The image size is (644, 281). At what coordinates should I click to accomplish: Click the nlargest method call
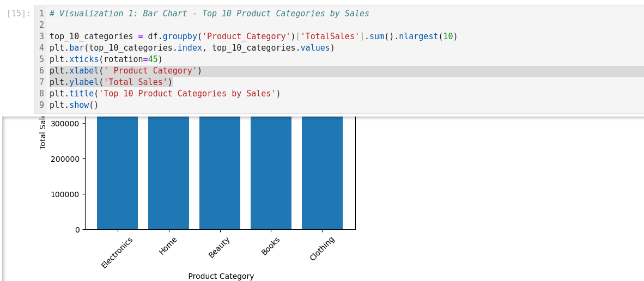[418, 36]
